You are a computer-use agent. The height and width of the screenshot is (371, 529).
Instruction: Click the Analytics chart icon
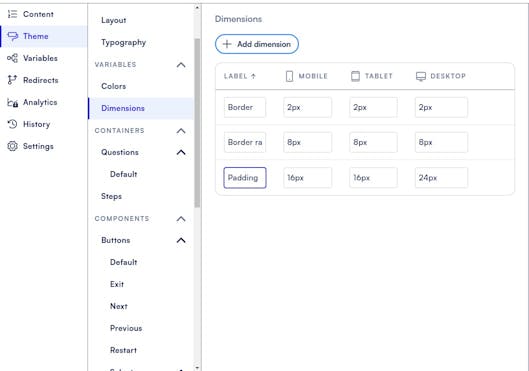click(12, 102)
